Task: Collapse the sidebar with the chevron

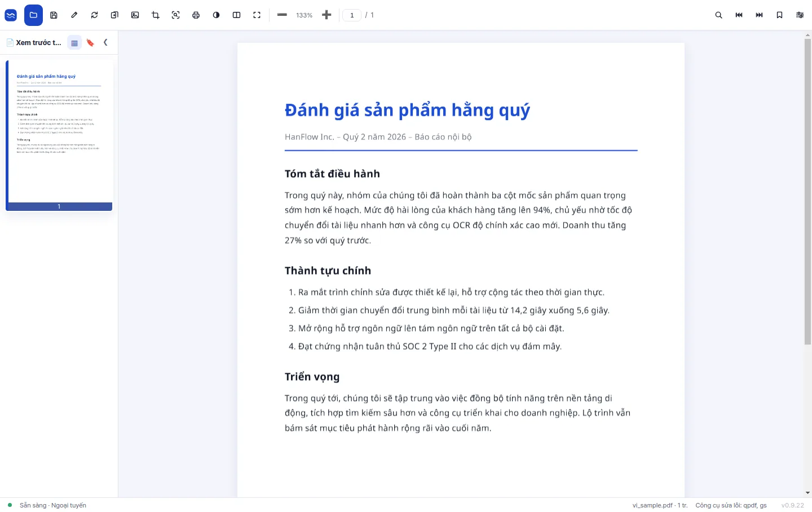Action: [105, 42]
